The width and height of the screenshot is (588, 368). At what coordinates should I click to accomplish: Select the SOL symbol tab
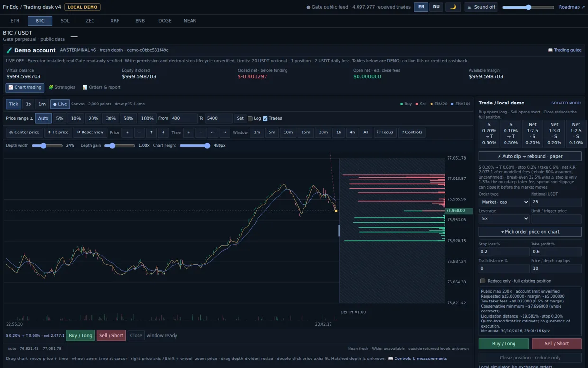pos(65,21)
